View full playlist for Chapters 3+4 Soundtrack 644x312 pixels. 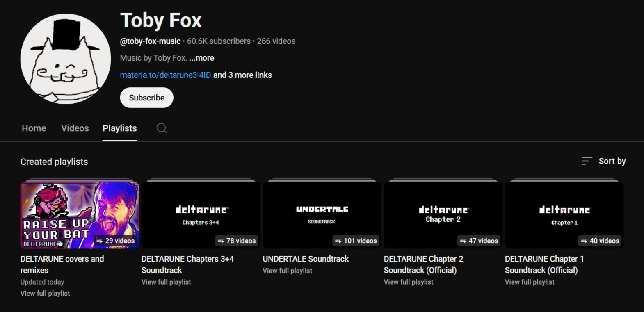(x=166, y=282)
